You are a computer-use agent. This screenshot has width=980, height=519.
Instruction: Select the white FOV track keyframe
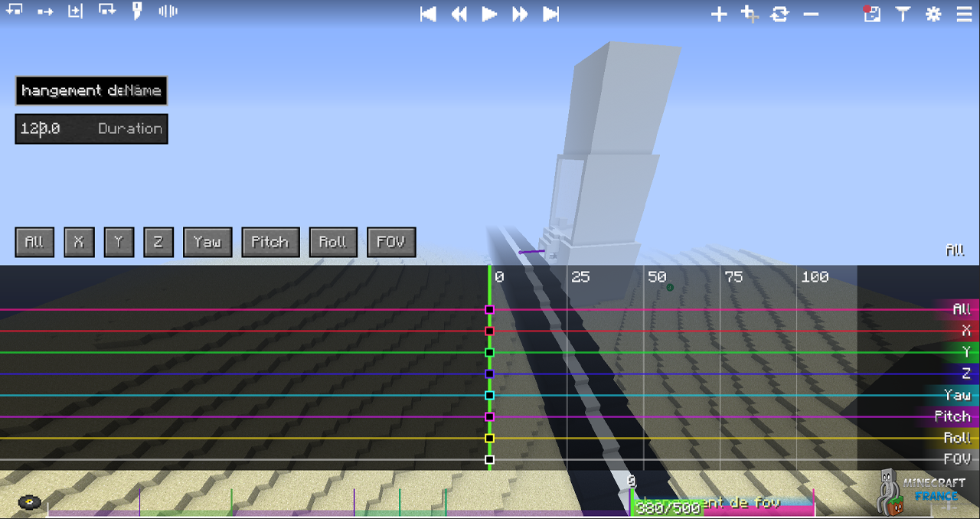click(490, 460)
